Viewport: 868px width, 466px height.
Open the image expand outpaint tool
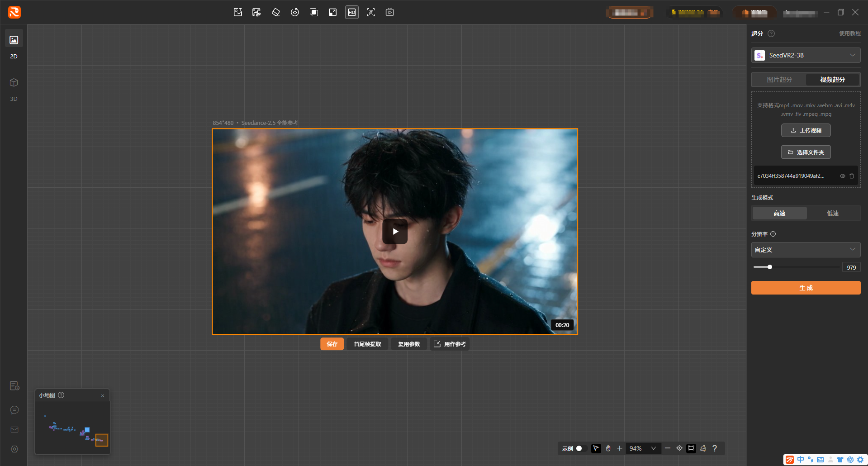click(x=333, y=12)
